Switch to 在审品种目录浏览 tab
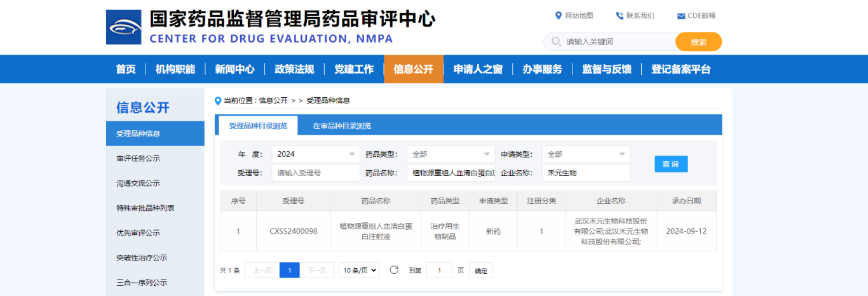The height and width of the screenshot is (296, 868). pyautogui.click(x=342, y=126)
